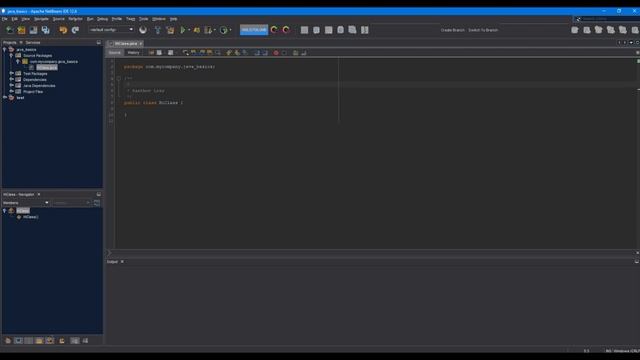Click the Open Project toolbar icon

click(33, 30)
